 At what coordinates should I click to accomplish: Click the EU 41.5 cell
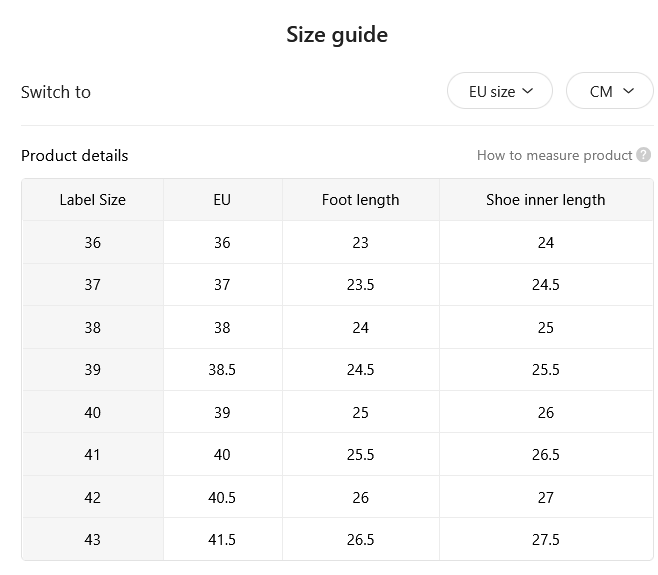click(222, 539)
